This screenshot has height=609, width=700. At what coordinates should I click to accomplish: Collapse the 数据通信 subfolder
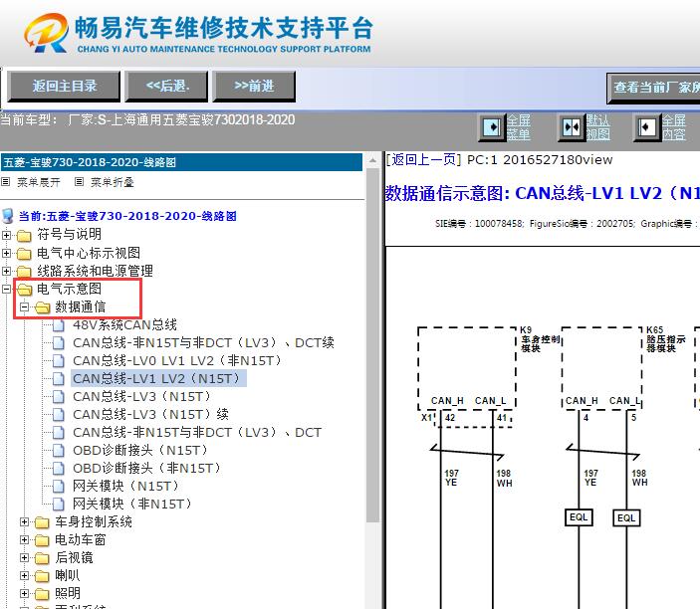click(x=25, y=306)
